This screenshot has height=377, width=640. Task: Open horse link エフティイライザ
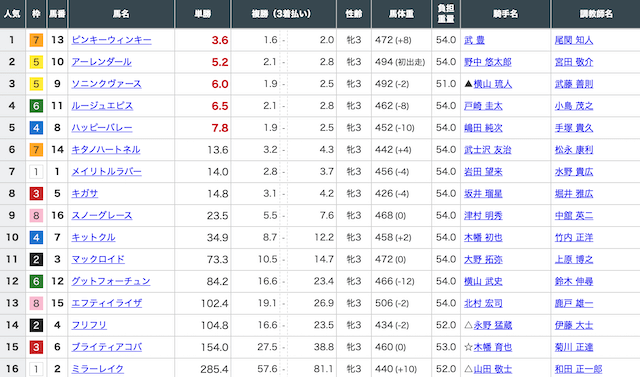tap(107, 304)
